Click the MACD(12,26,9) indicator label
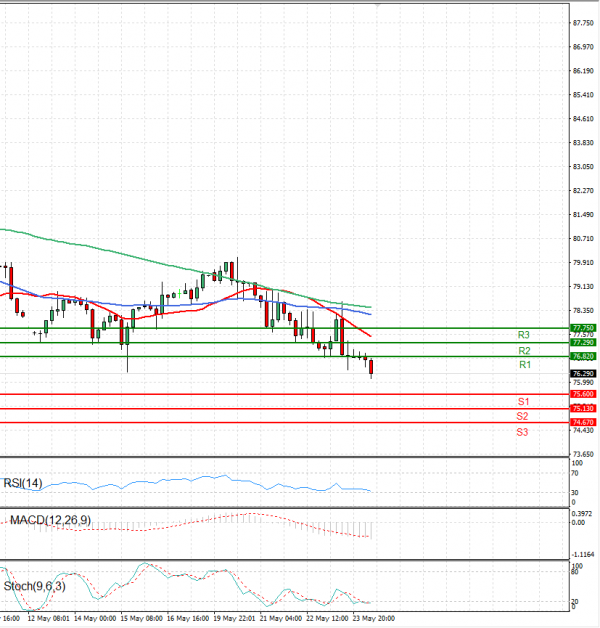 point(50,520)
